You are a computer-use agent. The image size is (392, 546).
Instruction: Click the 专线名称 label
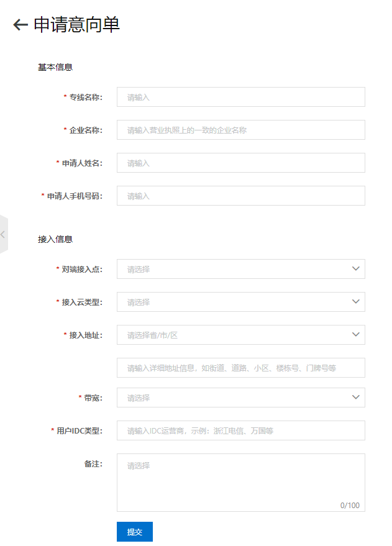(x=86, y=97)
